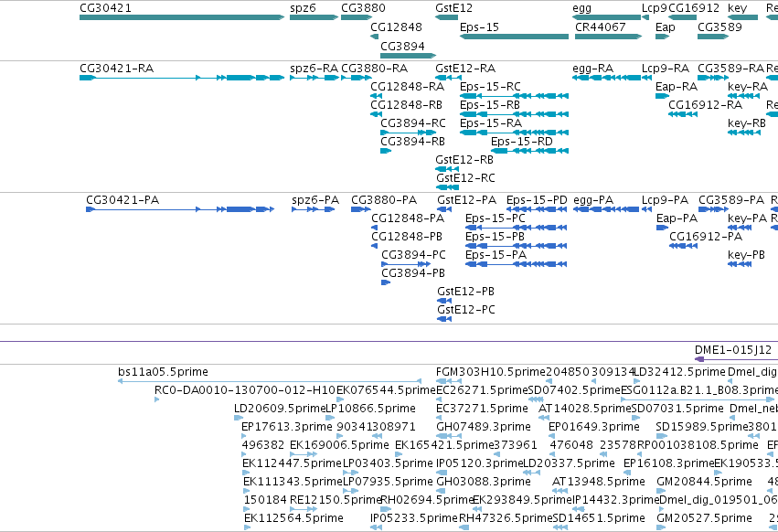778x532 pixels.
Task: Select the Eps-15-RD transcript label
Action: coord(522,142)
